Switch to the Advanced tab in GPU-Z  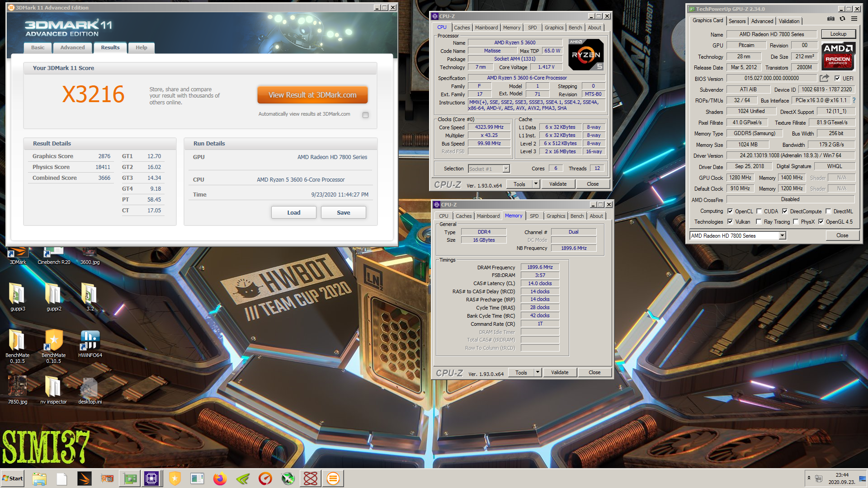[762, 21]
